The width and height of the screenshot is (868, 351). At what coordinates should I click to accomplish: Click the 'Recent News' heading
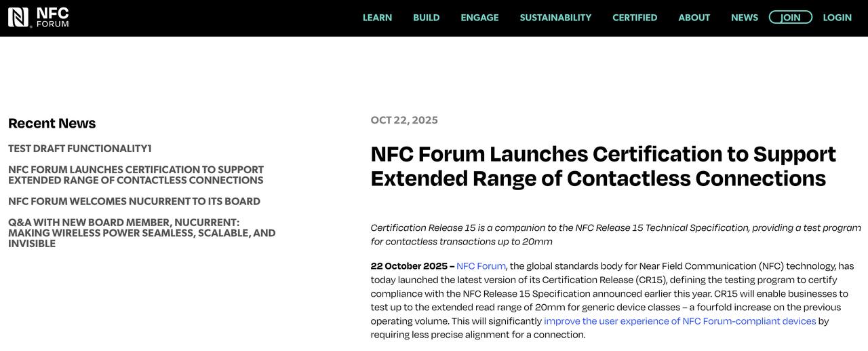(x=52, y=124)
